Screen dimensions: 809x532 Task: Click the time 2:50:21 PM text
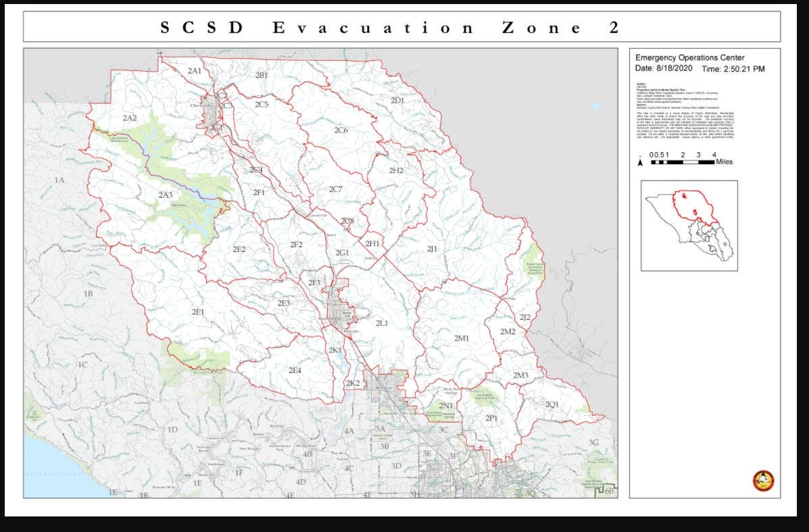click(x=733, y=69)
